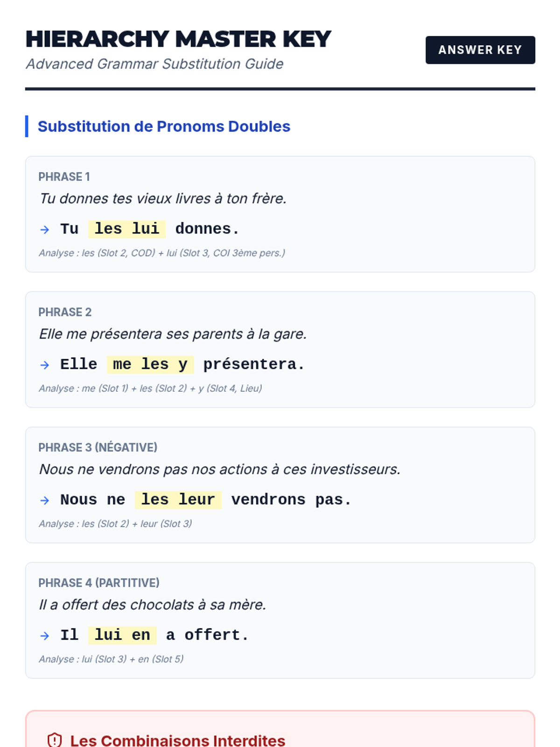Click the highlighted 'les lui' pronouns
This screenshot has width=560, height=747.
click(127, 229)
